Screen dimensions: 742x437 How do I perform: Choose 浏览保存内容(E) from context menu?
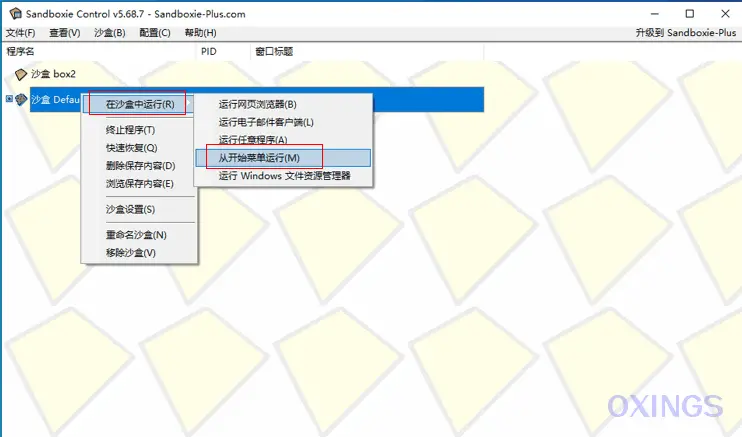tap(139, 184)
